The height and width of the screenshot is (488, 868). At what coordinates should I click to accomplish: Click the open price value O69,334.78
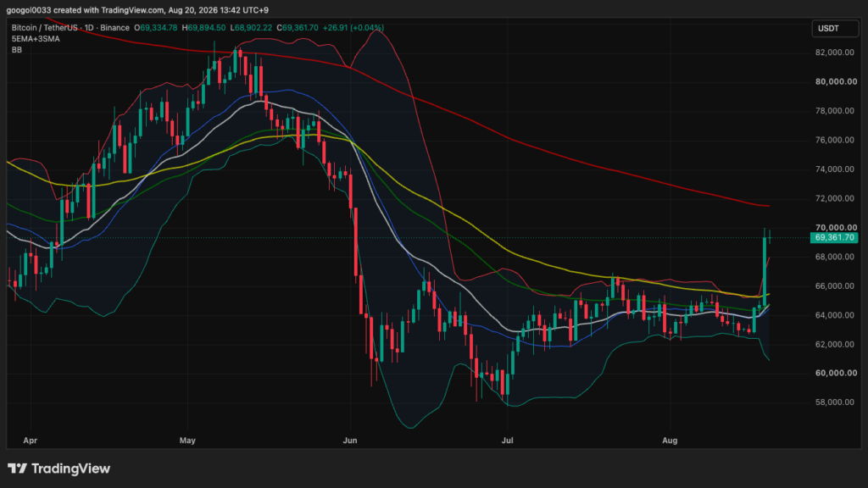156,28
